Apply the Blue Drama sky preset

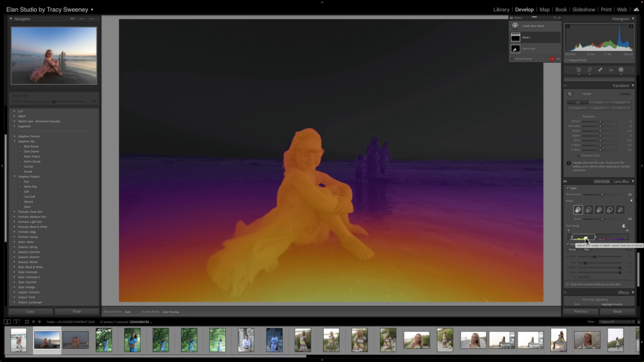tap(31, 146)
